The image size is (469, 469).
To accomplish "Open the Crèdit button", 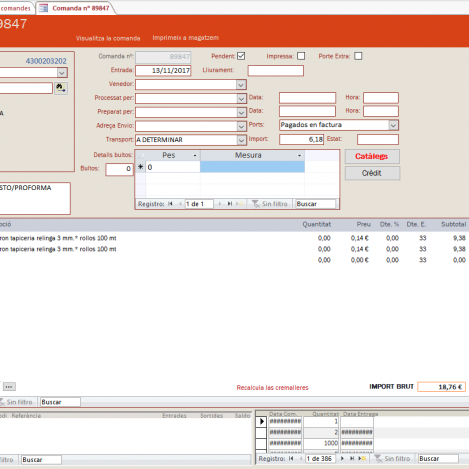I will click(372, 173).
